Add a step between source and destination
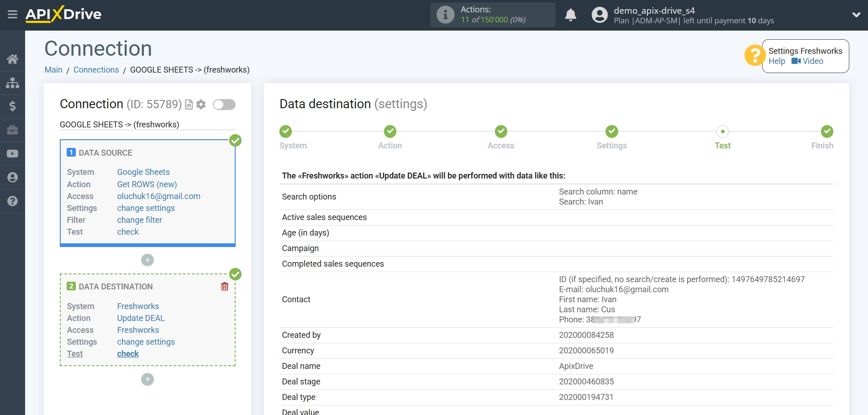This screenshot has height=415, width=868. (x=147, y=260)
